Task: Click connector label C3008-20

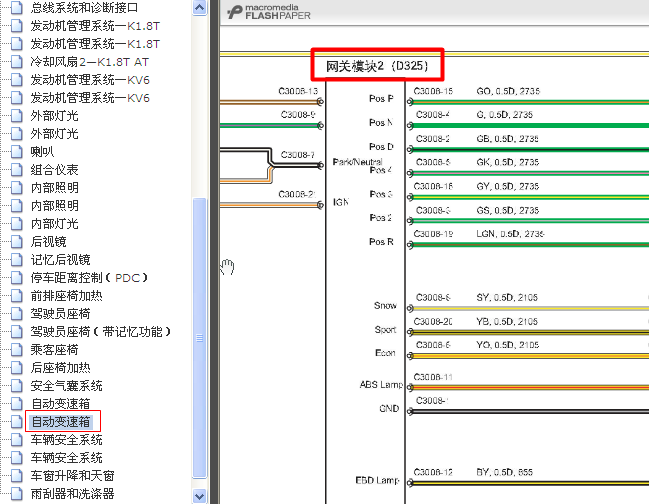Action: (433, 322)
